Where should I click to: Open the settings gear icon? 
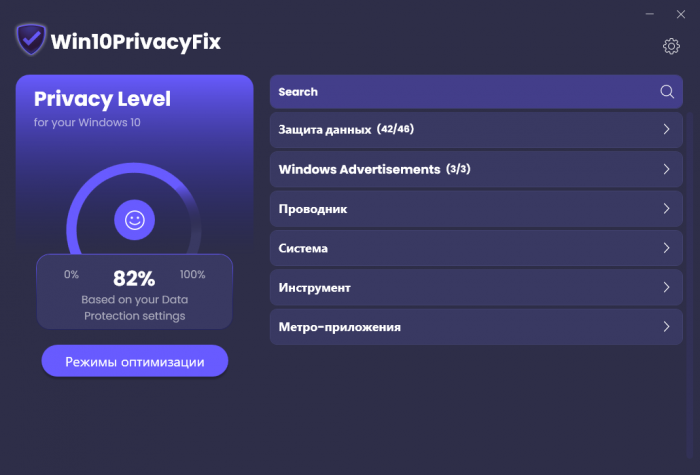click(x=671, y=46)
